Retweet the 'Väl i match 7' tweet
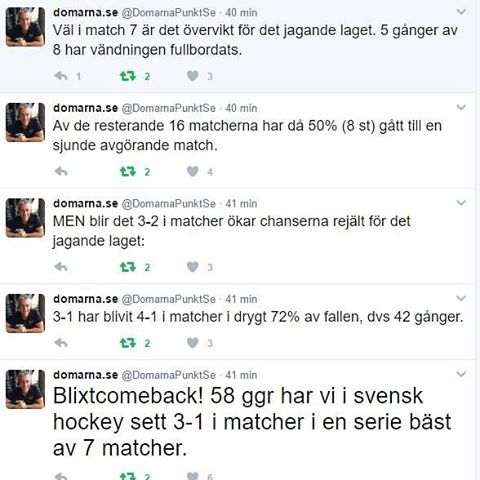The height and width of the screenshot is (480, 480). click(128, 76)
